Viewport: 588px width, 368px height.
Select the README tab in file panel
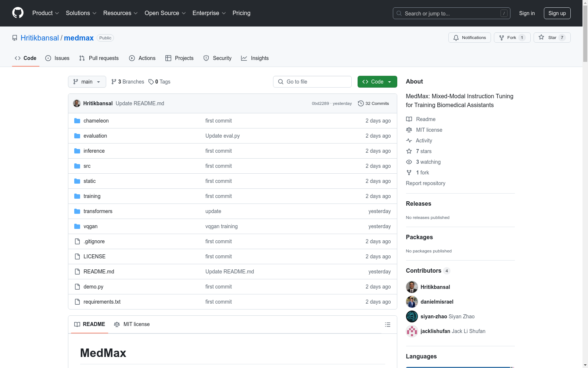(x=90, y=324)
